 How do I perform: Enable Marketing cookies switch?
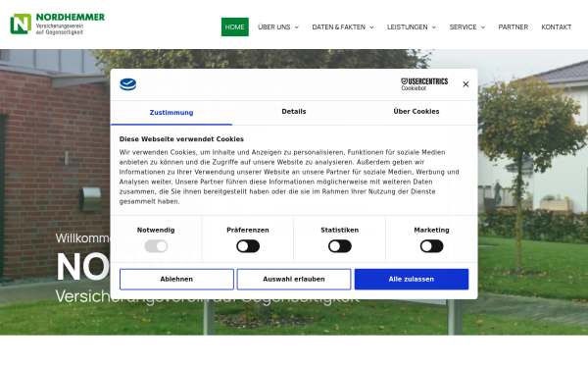click(431, 246)
